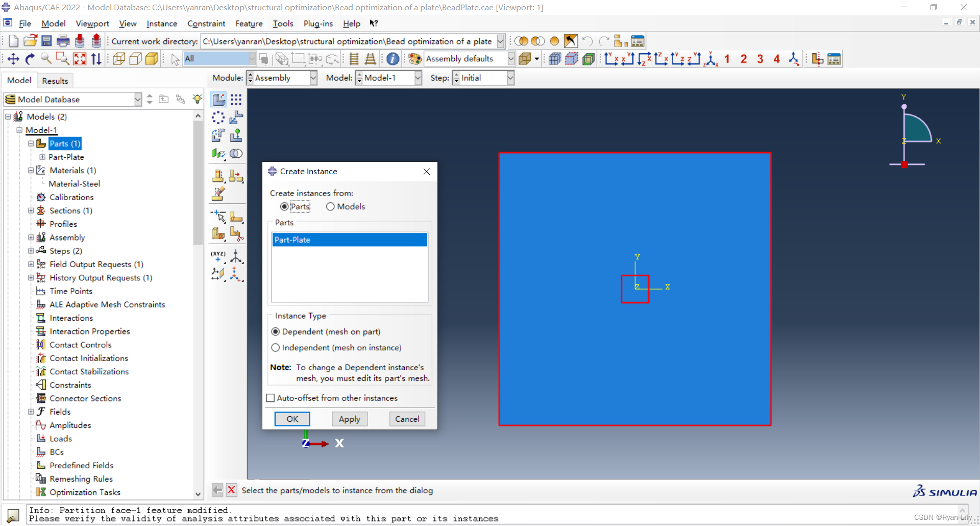Click Cancel in Create Instance dialog
This screenshot has height=526, width=980.
point(407,419)
